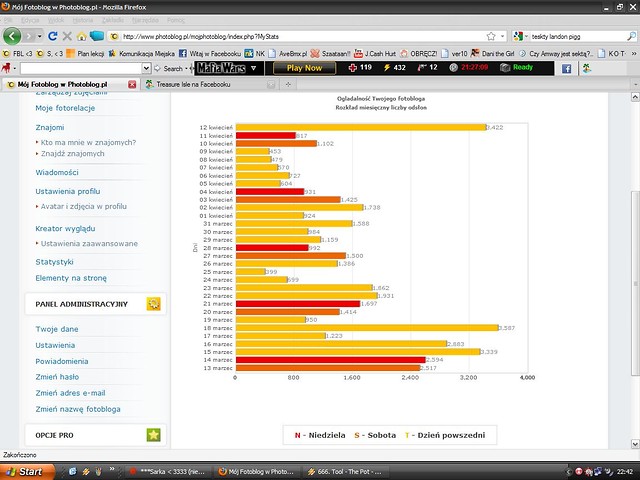Open back-forward history dropdown arrow

click(x=40, y=36)
